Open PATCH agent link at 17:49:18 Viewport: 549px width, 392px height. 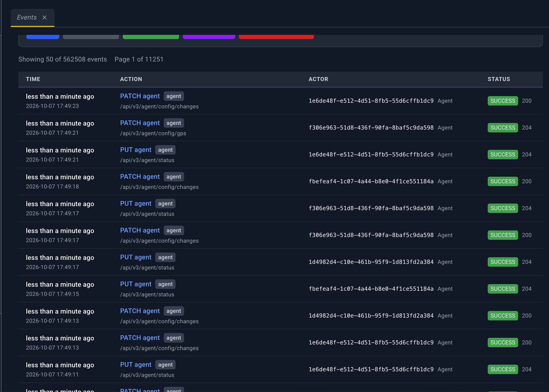[140, 177]
